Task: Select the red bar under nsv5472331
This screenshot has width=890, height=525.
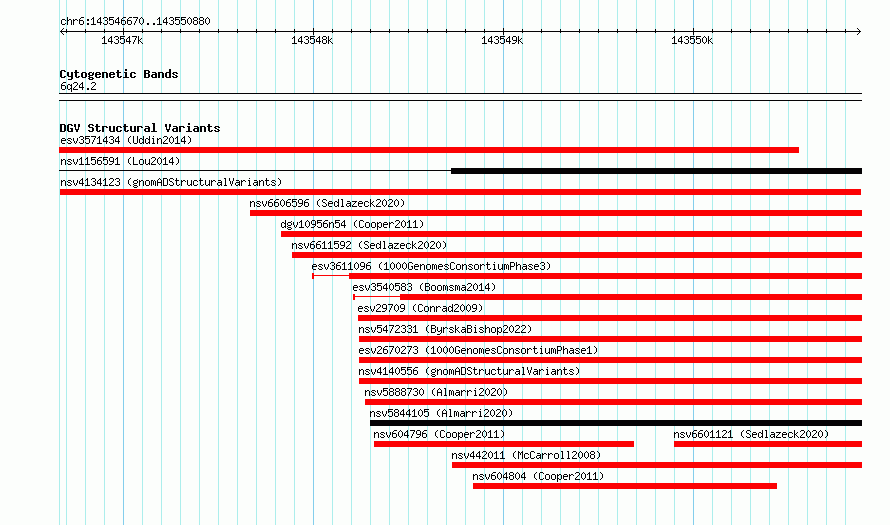Action: point(611,339)
